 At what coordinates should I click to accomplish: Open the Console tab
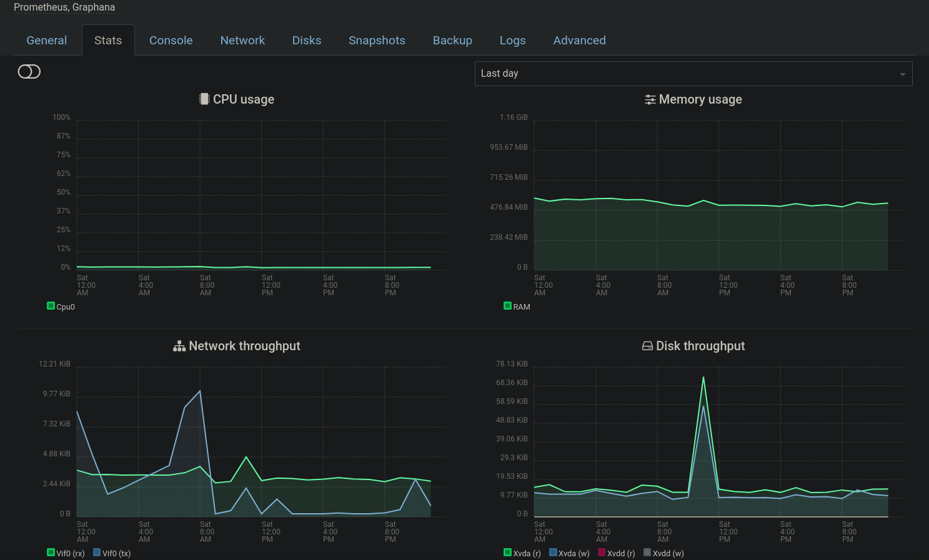[x=171, y=41]
